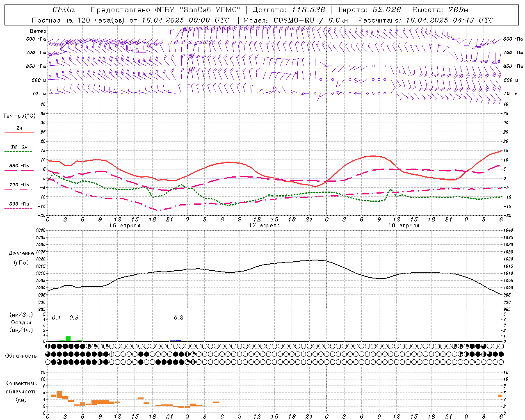Click the (км) unit label for convective cloud
525x420 pixels.
[x=21, y=399]
